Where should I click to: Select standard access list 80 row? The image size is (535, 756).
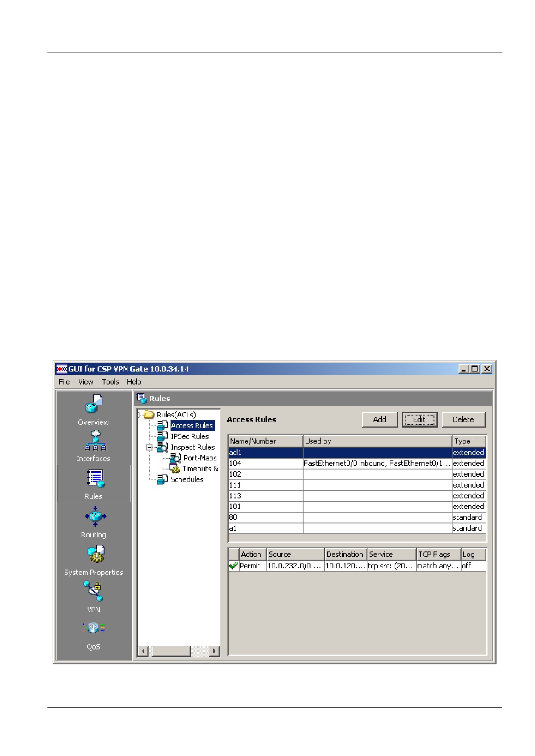[x=357, y=517]
